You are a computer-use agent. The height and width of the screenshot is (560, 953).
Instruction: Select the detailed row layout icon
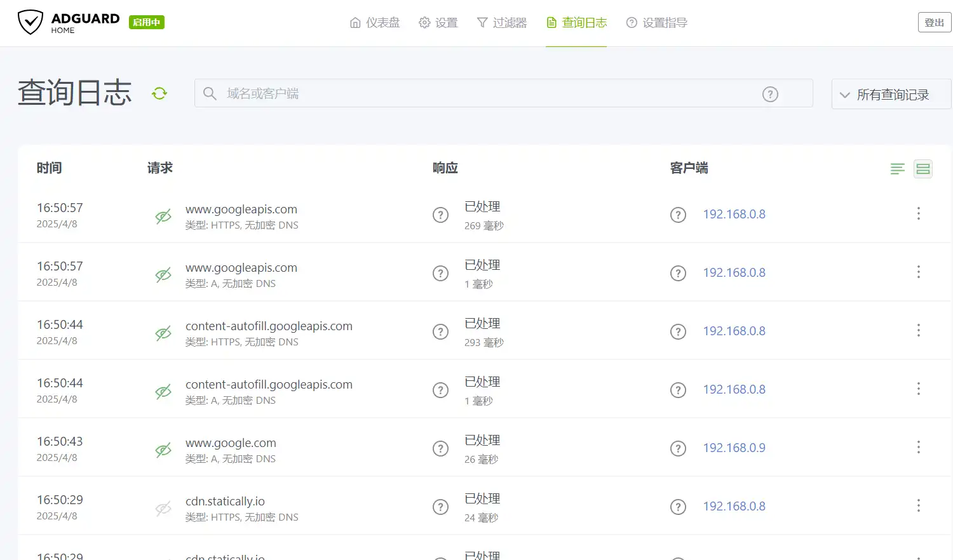pos(923,168)
